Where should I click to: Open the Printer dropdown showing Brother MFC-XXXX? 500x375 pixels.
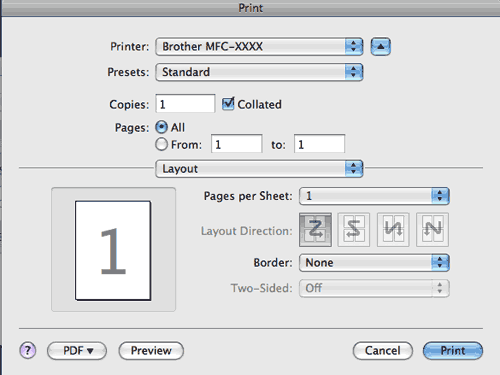click(x=259, y=46)
